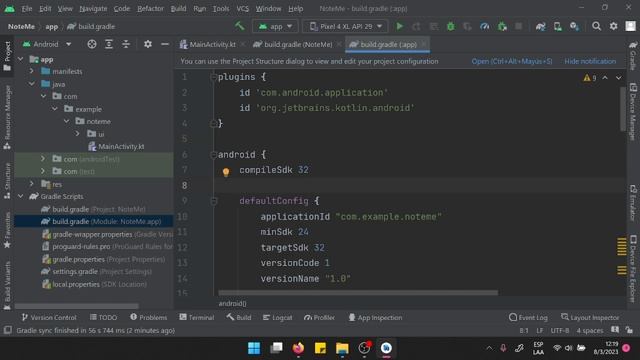The height and width of the screenshot is (360, 640).
Task: Click Attach Debugger to Android Process icon
Action: coord(502,26)
